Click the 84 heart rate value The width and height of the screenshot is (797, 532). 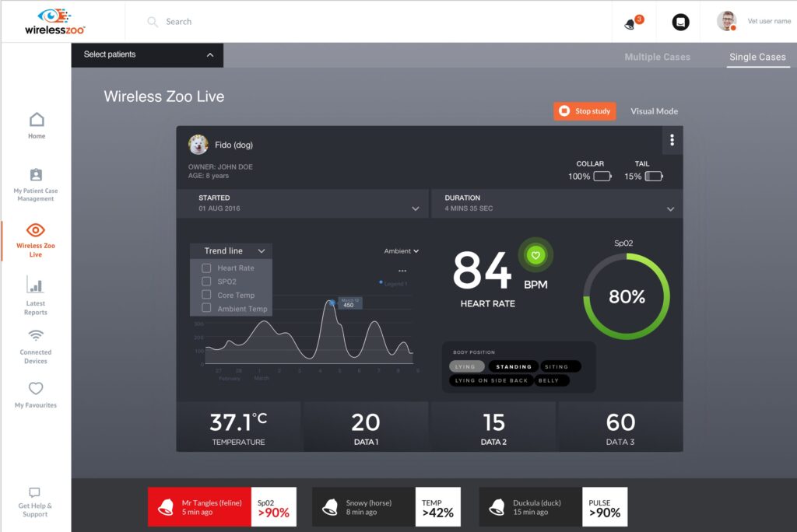coord(482,270)
